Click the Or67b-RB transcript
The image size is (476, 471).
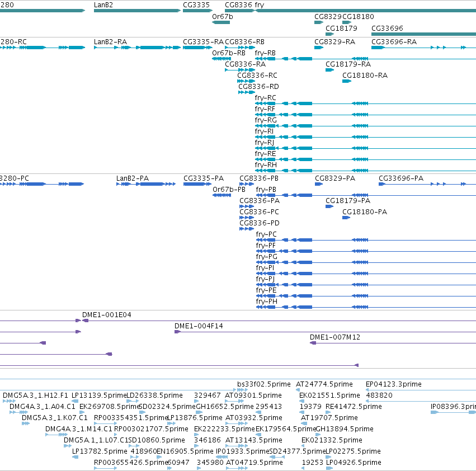(221, 59)
